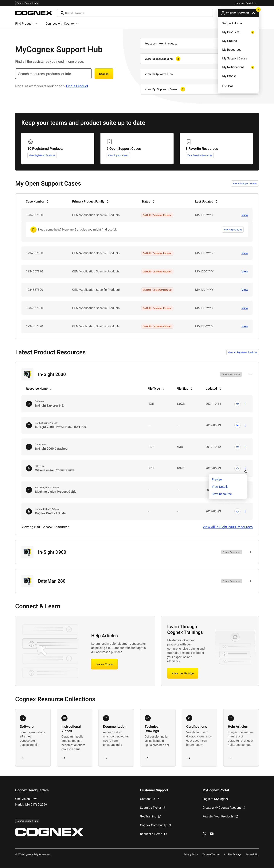
Task: Click the magnifier icon in Search Support bar
Action: tap(62, 13)
